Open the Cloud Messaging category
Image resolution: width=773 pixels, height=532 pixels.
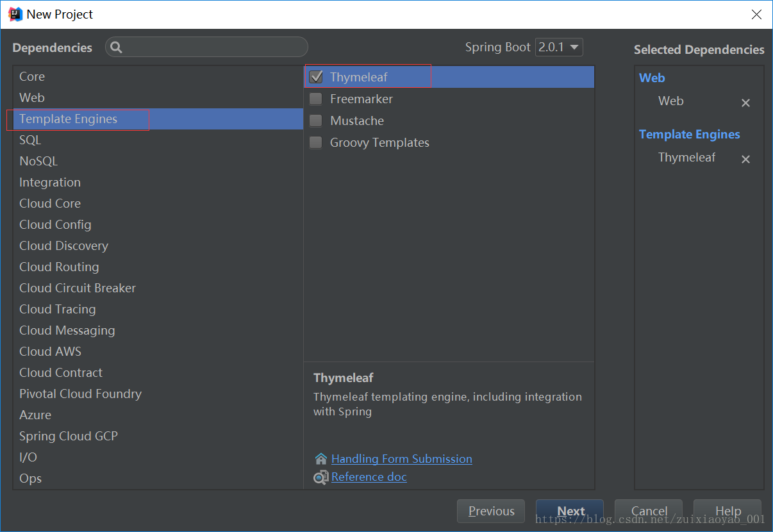pyautogui.click(x=158, y=330)
